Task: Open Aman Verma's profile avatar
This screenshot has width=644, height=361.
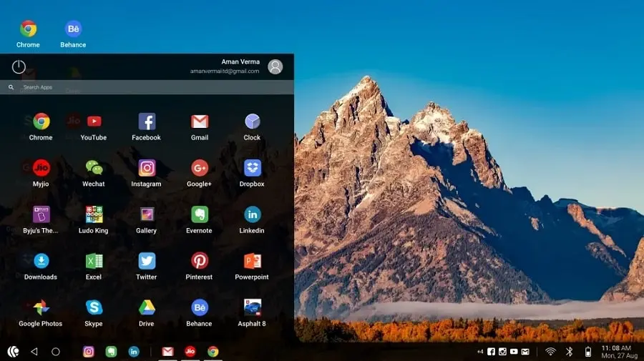Action: pos(275,66)
